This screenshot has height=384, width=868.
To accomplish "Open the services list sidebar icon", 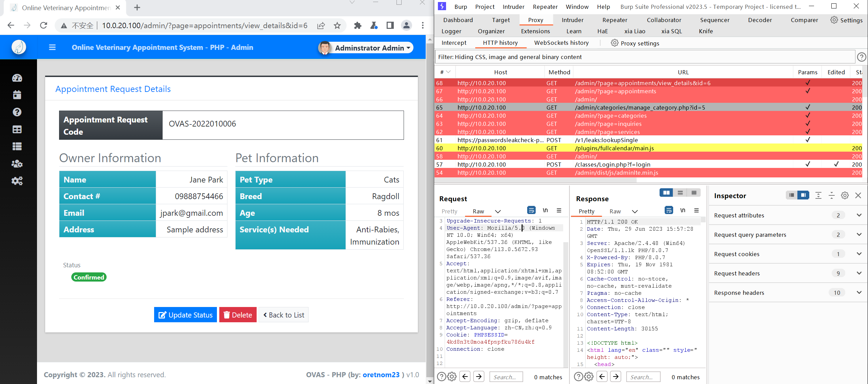I will click(17, 147).
